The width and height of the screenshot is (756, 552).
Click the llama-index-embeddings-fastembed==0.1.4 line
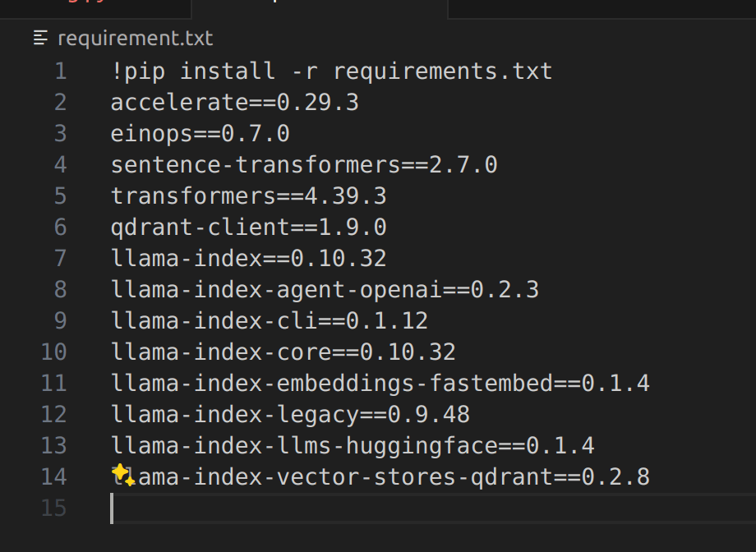click(x=380, y=384)
